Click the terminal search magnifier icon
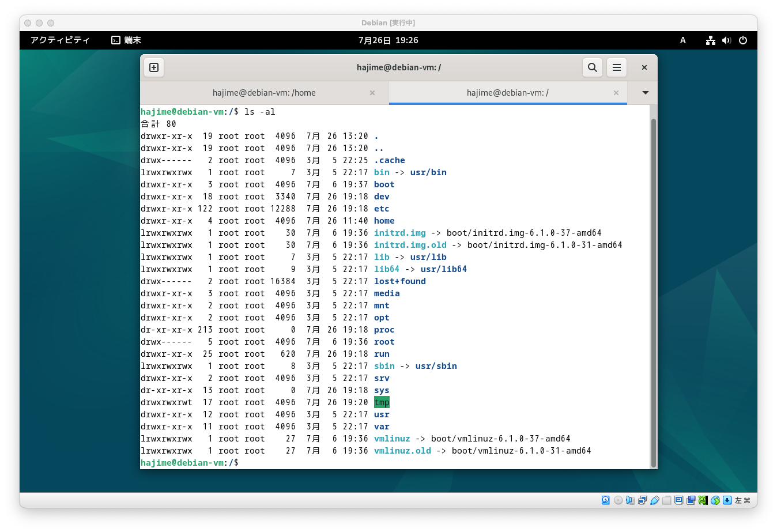Screen dimensions: 777x532 point(592,67)
